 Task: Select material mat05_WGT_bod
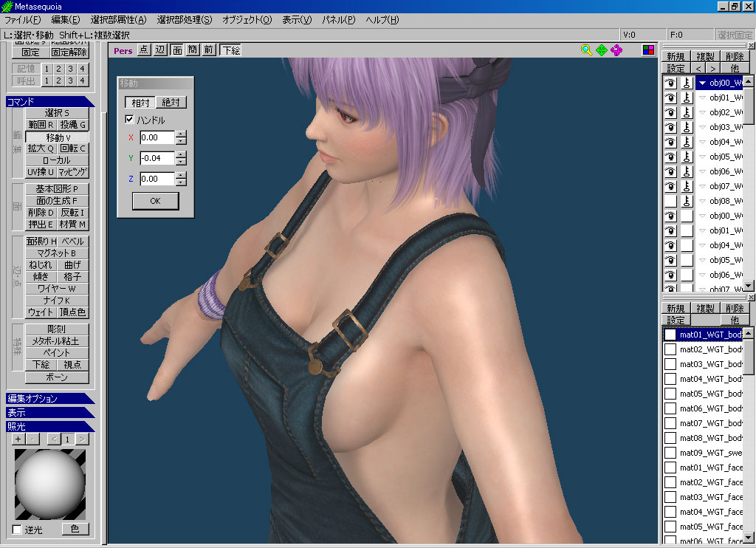pyautogui.click(x=711, y=394)
